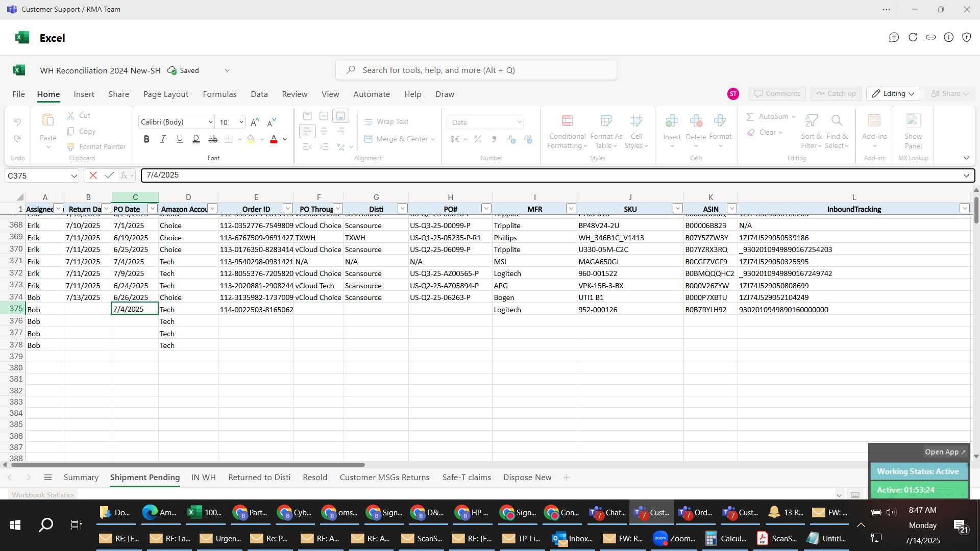
Task: Apply Double underline formatting
Action: (196, 139)
